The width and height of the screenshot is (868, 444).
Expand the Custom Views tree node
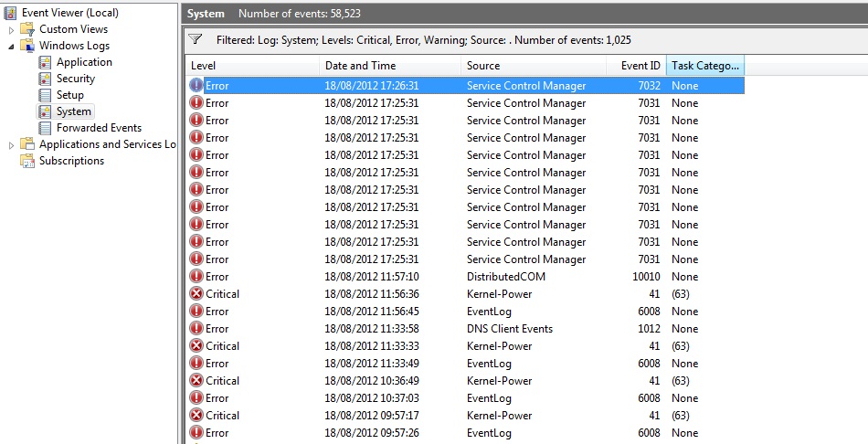click(12, 29)
